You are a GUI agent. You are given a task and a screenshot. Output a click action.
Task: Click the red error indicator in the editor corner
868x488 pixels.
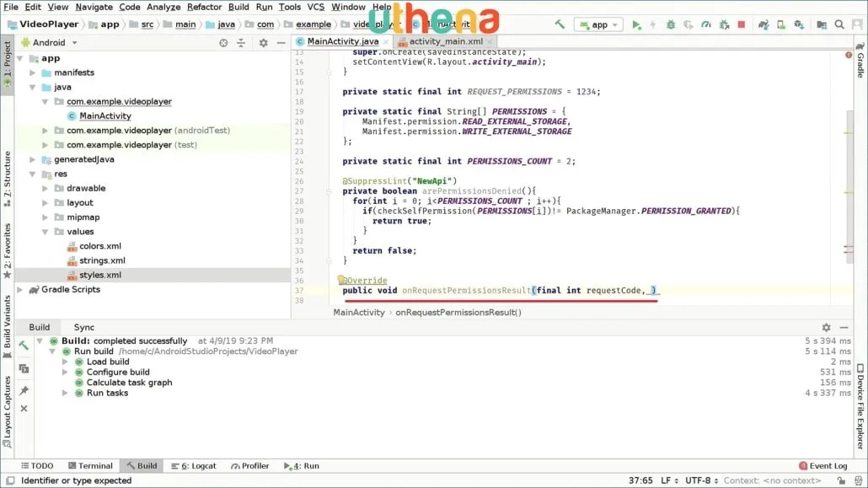click(849, 55)
